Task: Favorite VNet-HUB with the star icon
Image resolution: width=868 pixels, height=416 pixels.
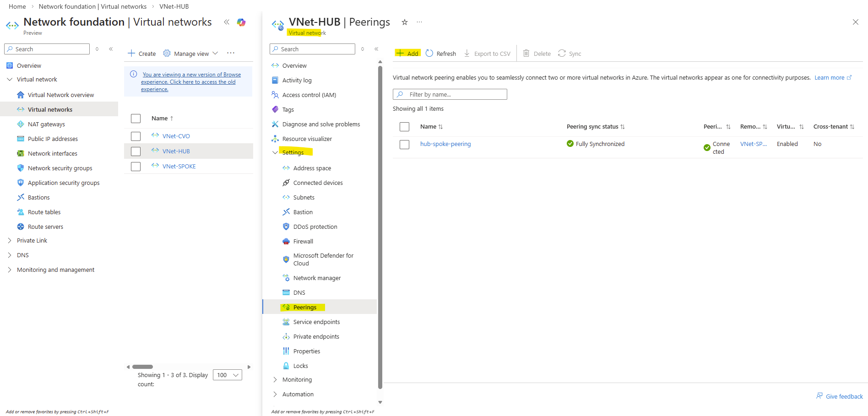Action: click(x=405, y=22)
